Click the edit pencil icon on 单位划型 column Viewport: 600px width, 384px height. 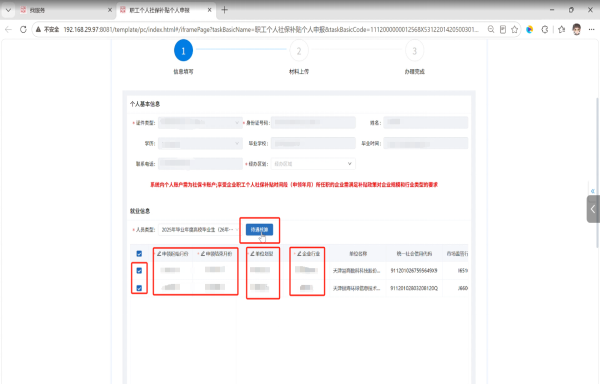point(252,254)
